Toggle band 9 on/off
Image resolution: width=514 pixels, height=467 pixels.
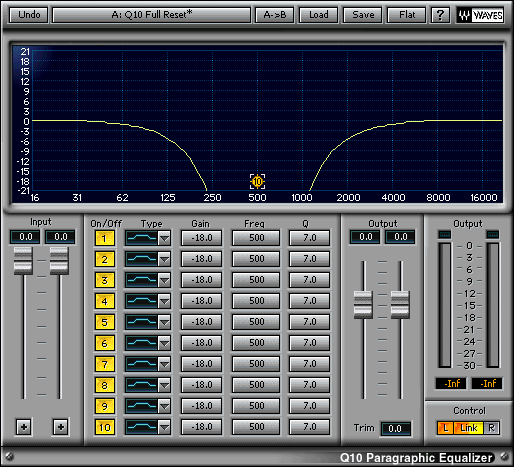point(104,406)
